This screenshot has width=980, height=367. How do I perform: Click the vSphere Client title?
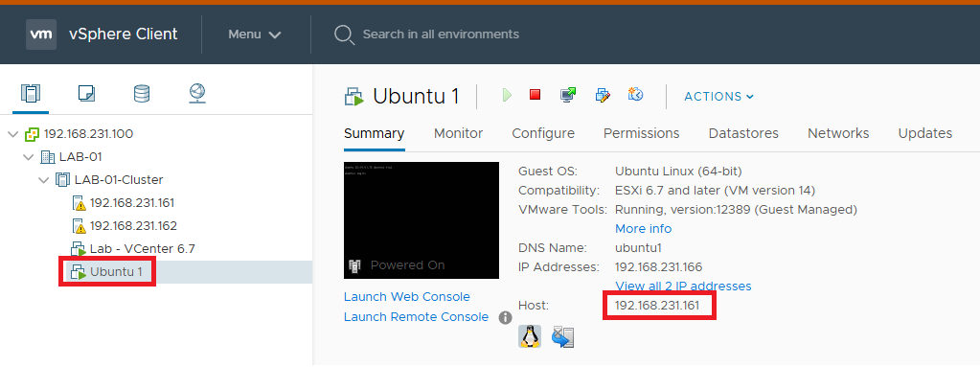[x=124, y=34]
